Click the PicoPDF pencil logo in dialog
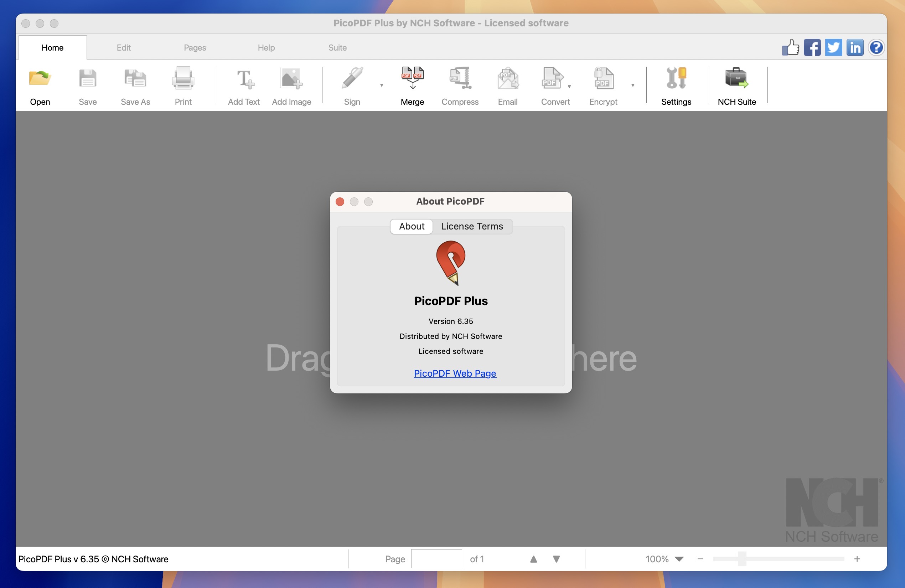 tap(451, 263)
